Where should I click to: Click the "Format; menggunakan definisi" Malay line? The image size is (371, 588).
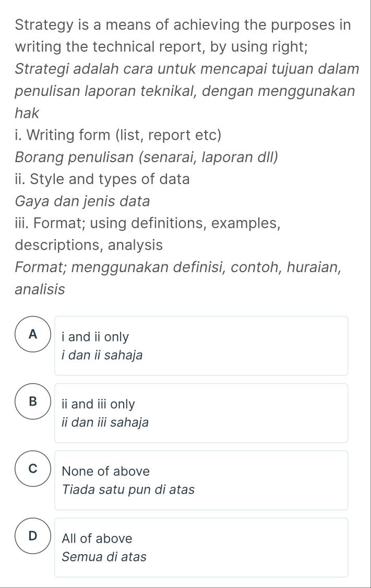click(x=178, y=267)
